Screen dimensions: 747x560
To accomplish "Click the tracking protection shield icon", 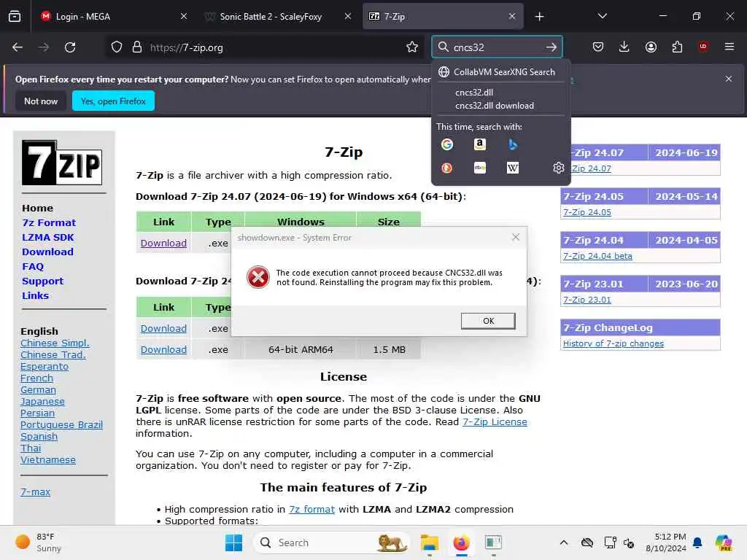I will click(x=117, y=47).
